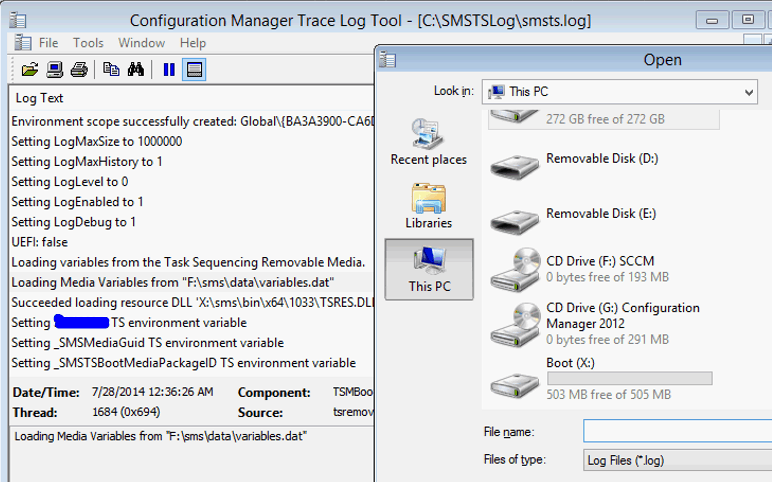The width and height of the screenshot is (772, 482).
Task: Select the highlighted 'Loading Media Variables' log row
Action: coord(192,283)
